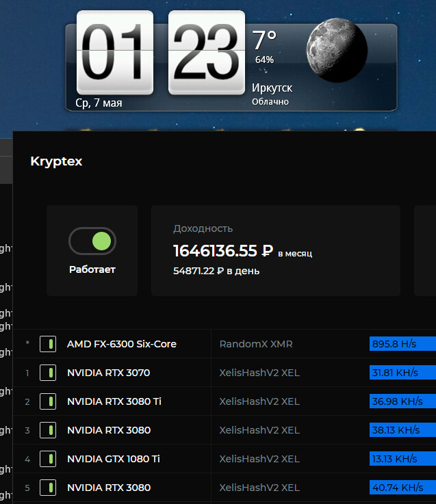436x504 pixels.
Task: Select NVIDIA RTX 3080 name in row 5
Action: [x=109, y=488]
